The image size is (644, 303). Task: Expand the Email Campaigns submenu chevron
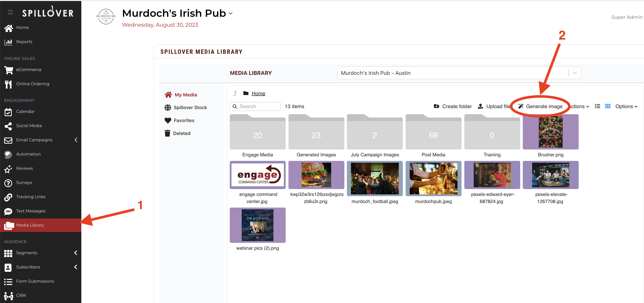pyautogui.click(x=76, y=140)
